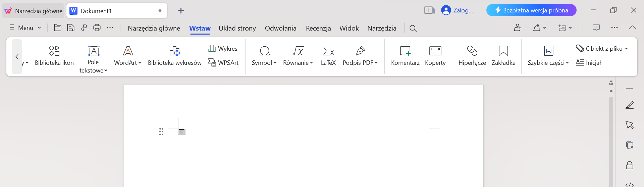This screenshot has width=644, height=187.
Task: Insert a Równanie equation
Action: click(x=298, y=56)
